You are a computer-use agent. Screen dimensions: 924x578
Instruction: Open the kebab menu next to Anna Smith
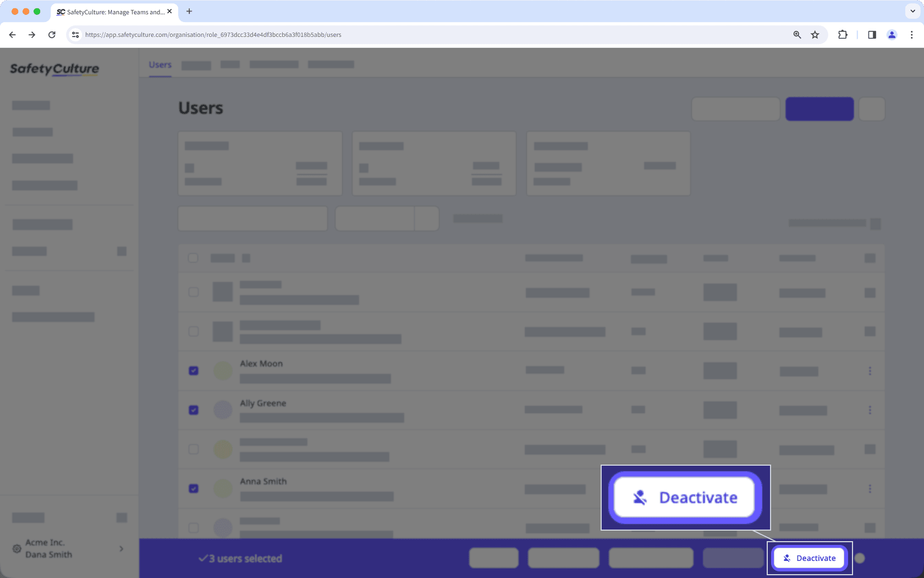coord(870,488)
